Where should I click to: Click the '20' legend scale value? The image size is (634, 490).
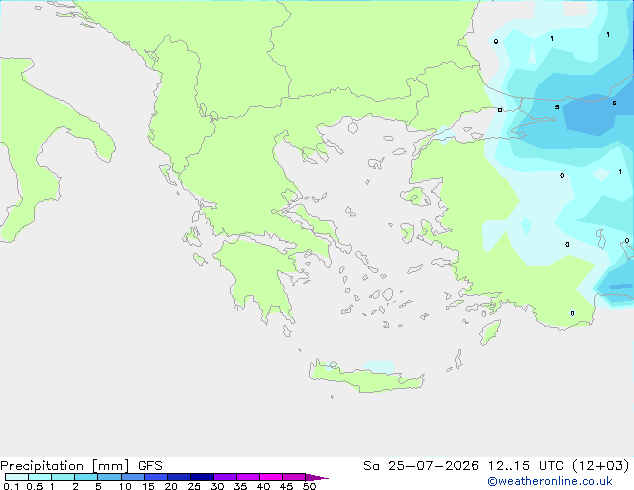[x=171, y=486]
